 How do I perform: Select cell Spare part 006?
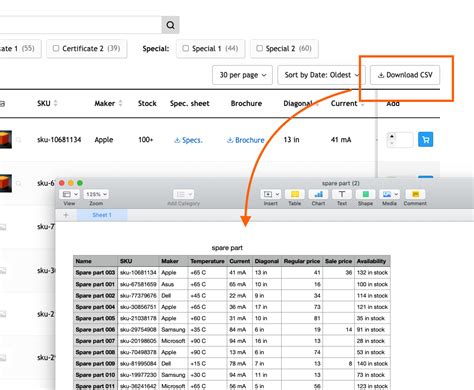[95, 330]
